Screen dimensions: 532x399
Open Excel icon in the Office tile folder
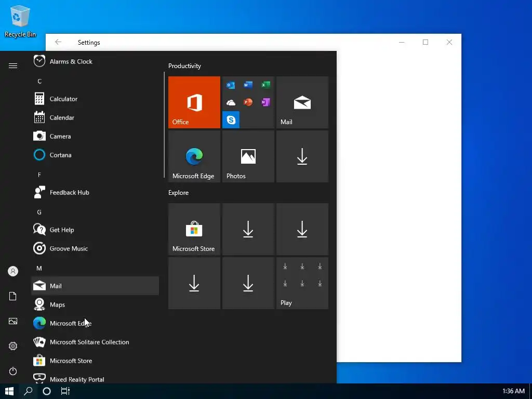pos(265,85)
